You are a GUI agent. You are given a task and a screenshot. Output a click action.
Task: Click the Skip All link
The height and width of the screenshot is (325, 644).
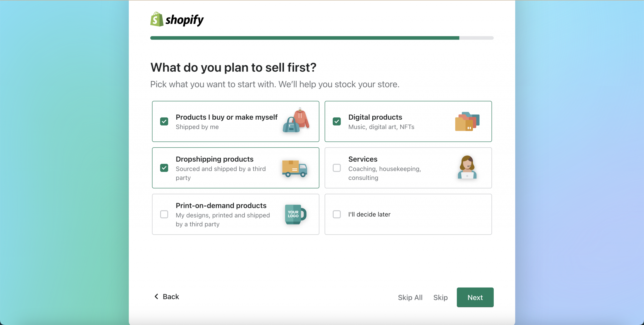pos(410,297)
